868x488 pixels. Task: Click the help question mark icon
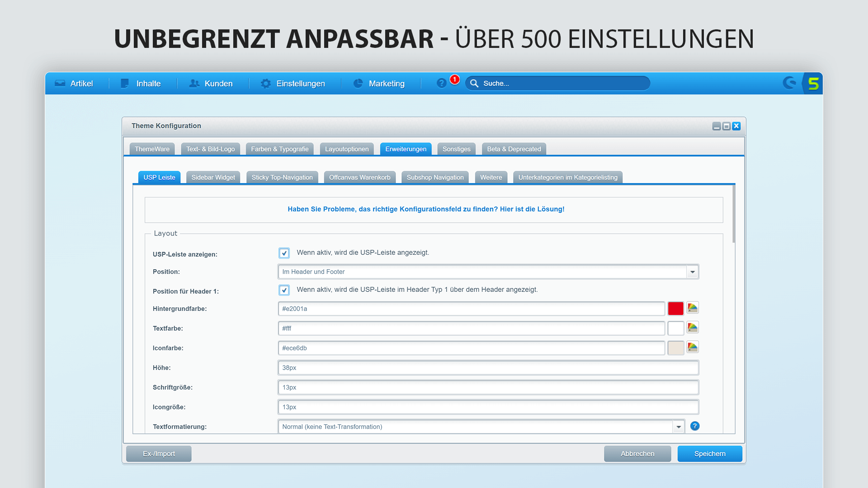(x=694, y=426)
